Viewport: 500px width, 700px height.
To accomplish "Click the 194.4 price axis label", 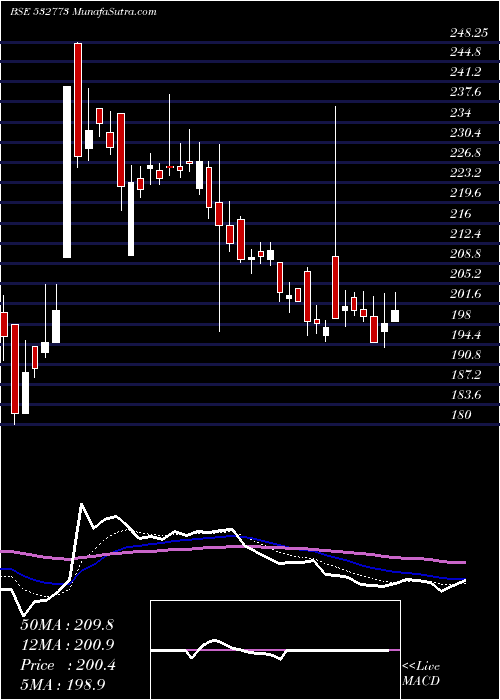I will [464, 335].
